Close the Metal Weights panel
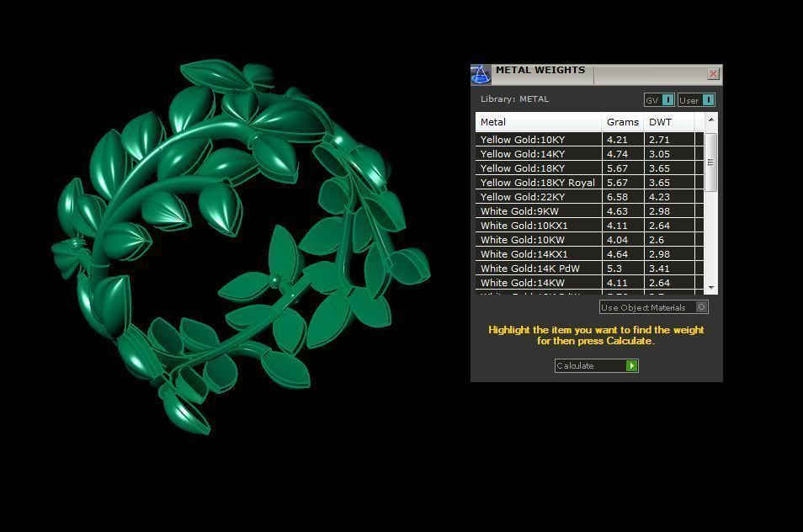The width and height of the screenshot is (803, 532). point(713,74)
